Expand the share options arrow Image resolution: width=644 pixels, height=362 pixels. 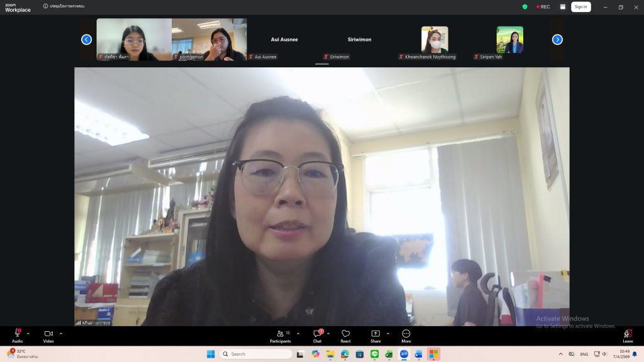(387, 334)
